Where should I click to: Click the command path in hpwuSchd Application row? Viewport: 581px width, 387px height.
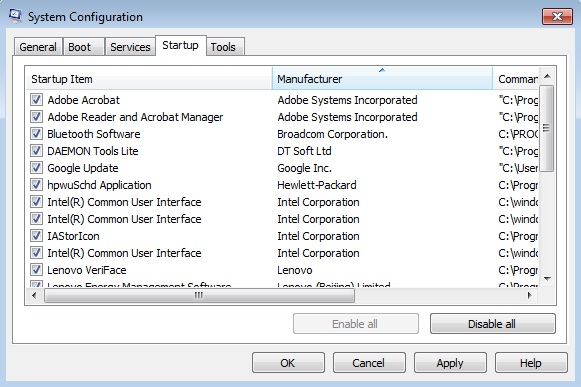click(x=518, y=185)
